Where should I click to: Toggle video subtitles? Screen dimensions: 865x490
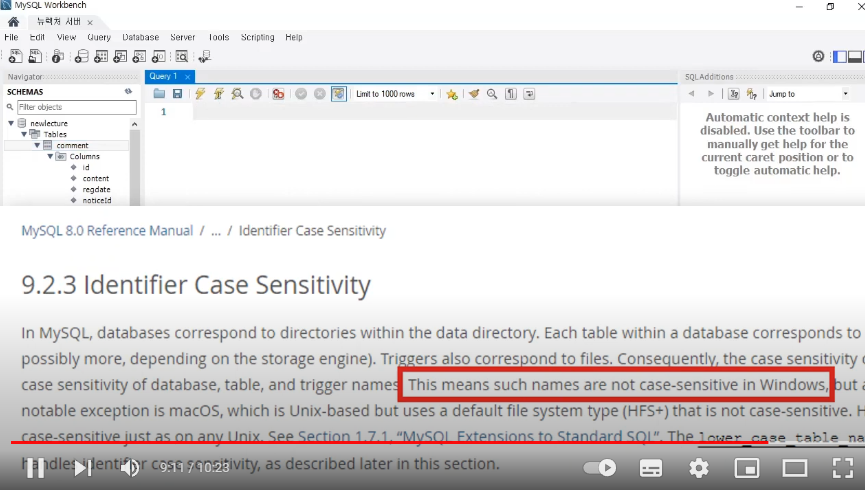pos(650,468)
